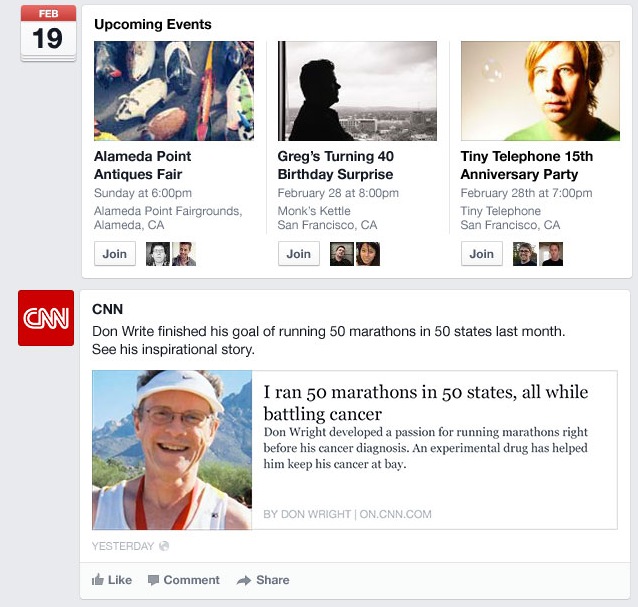
Task: Click the globe privacy icon beside Yesterday
Action: tap(164, 546)
